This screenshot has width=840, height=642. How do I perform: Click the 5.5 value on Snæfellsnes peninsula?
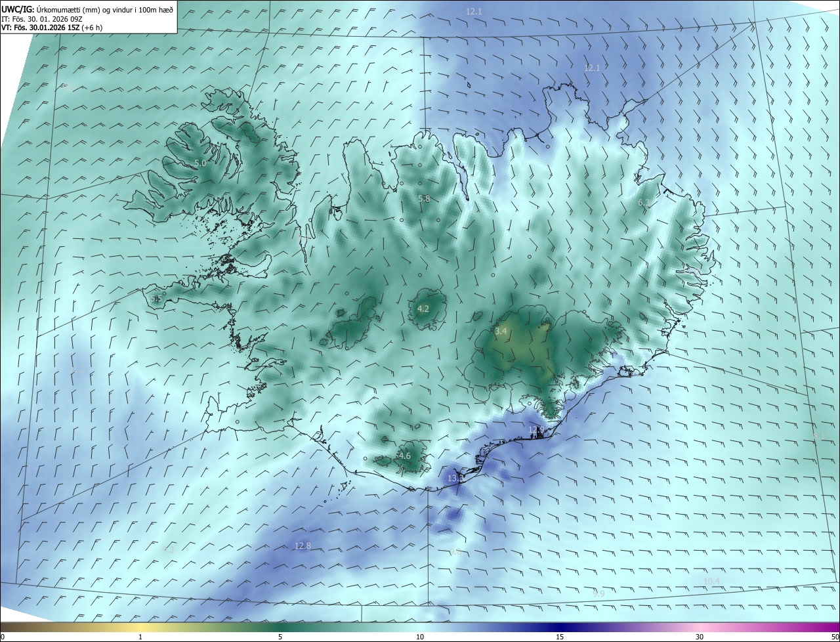coord(156,299)
